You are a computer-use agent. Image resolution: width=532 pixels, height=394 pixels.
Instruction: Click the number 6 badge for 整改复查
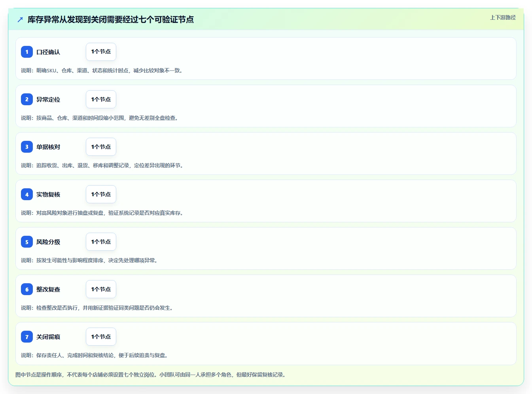click(x=27, y=289)
